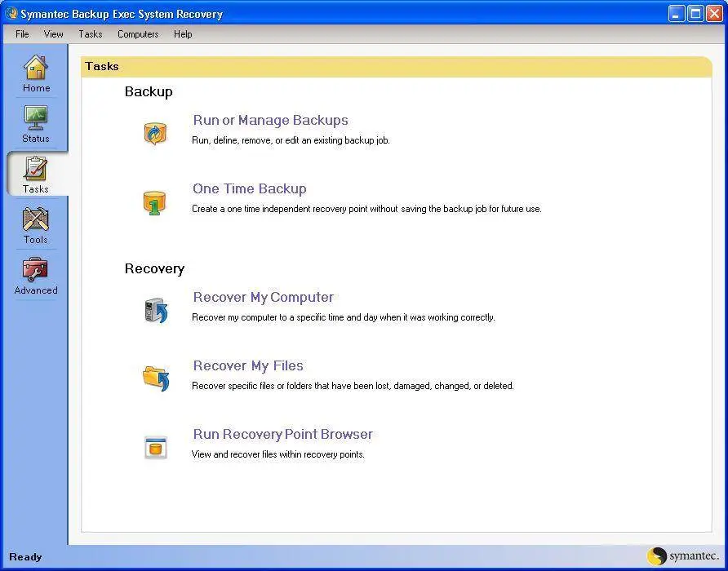Click 'View and recover files within recovery points' text
Viewport: 728px width, 571px height.
[278, 454]
